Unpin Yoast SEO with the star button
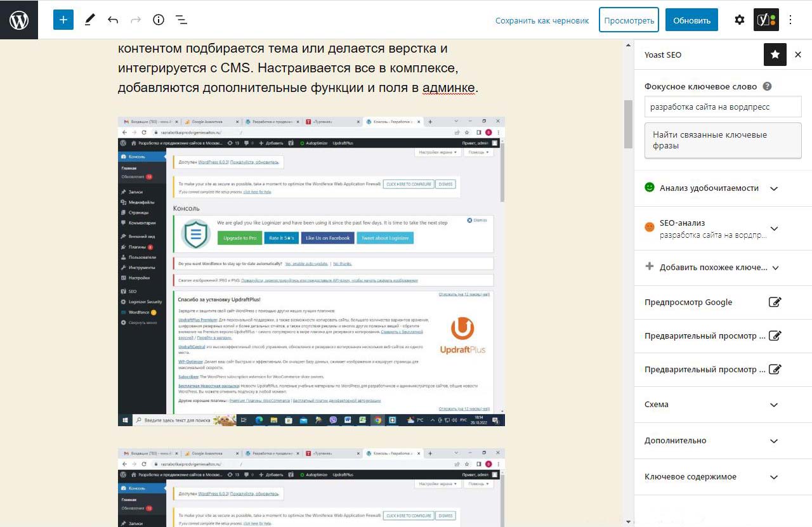The image size is (812, 527). (x=775, y=55)
